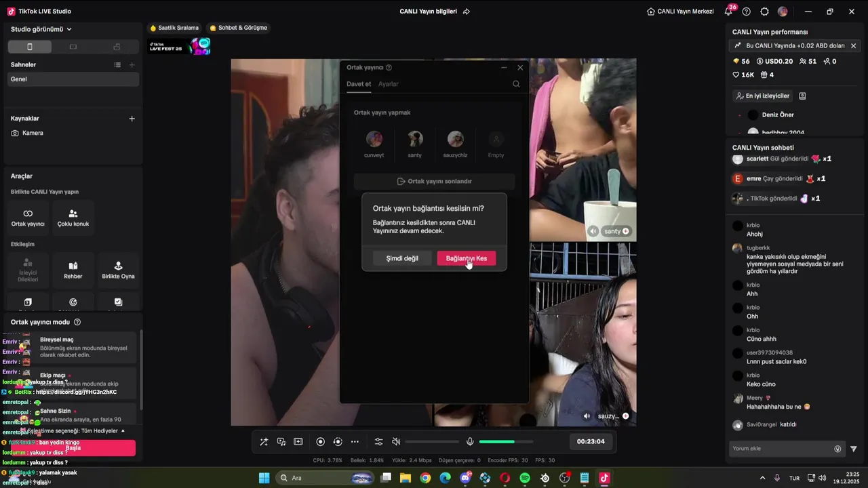This screenshot has height=488, width=868.
Task: Open the scene list view icon
Action: tap(117, 65)
